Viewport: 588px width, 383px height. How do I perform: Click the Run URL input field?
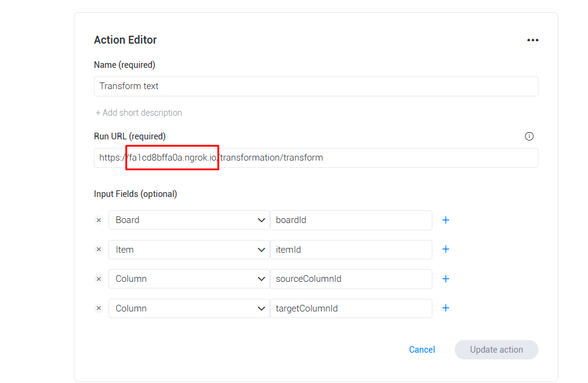coord(315,158)
